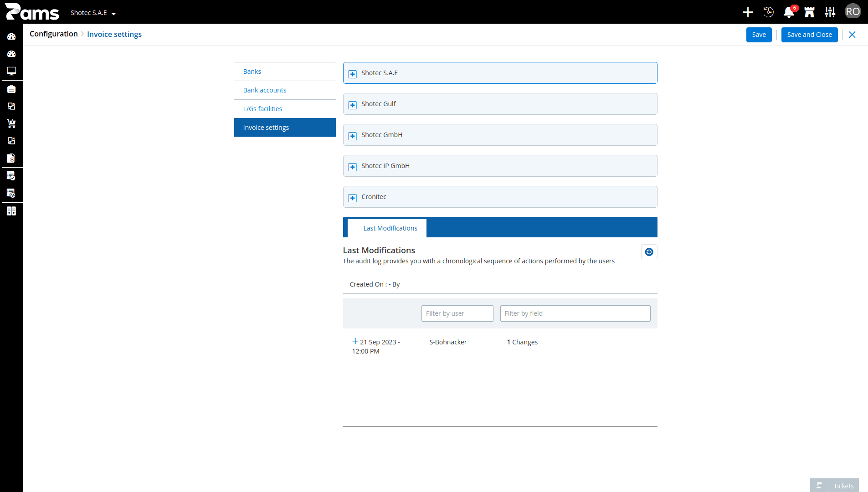The image size is (868, 492).
Task: Go to Bank accounts section
Action: (x=285, y=90)
